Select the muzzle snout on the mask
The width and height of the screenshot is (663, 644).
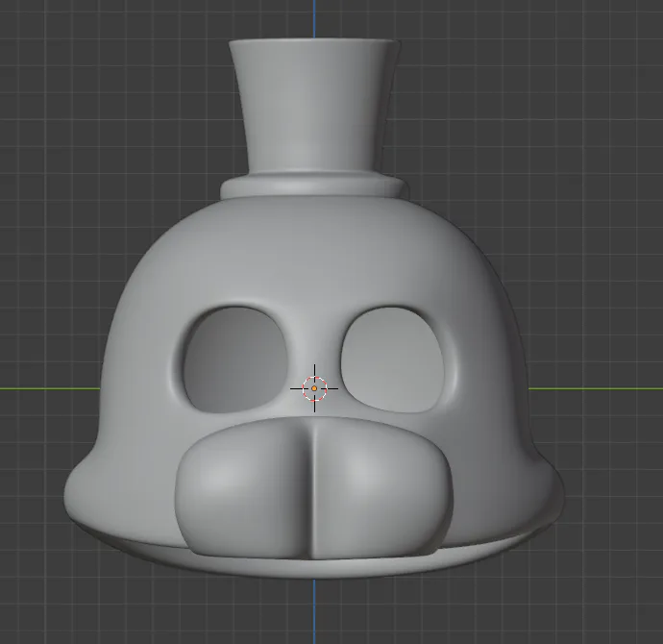pos(313,487)
